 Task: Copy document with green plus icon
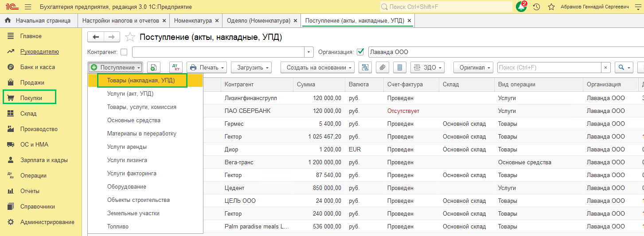pos(154,67)
